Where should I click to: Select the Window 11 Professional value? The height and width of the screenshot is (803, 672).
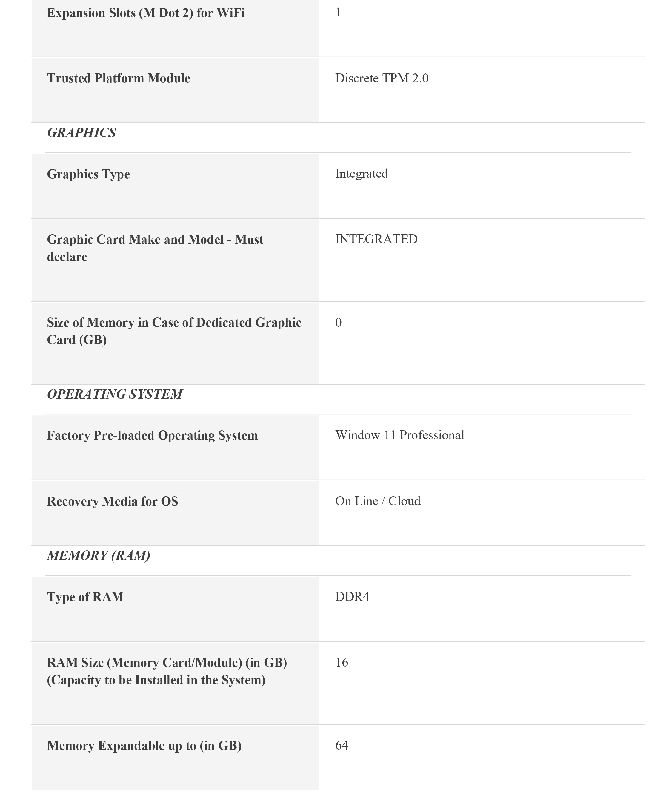(399, 435)
